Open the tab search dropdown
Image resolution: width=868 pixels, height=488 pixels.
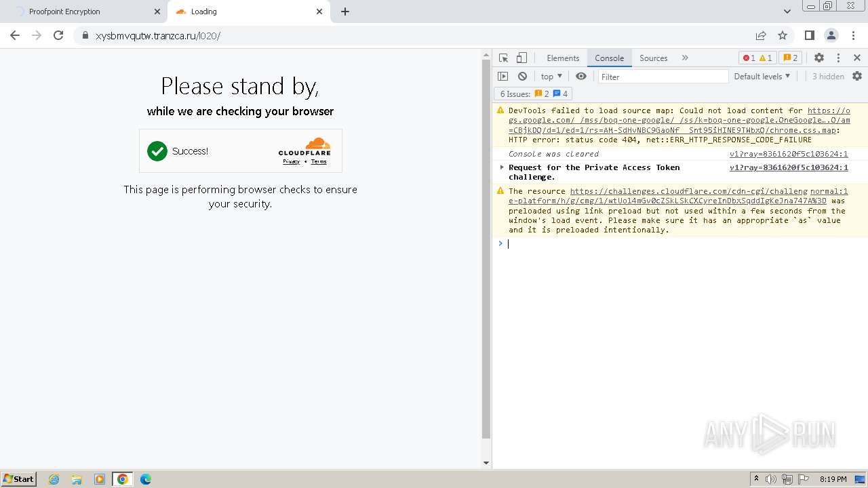click(787, 12)
